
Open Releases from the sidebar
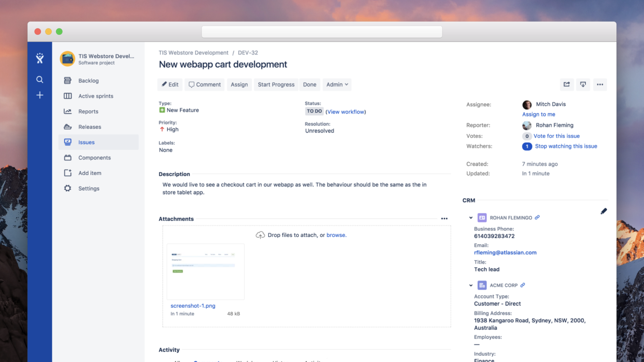coord(68,126)
